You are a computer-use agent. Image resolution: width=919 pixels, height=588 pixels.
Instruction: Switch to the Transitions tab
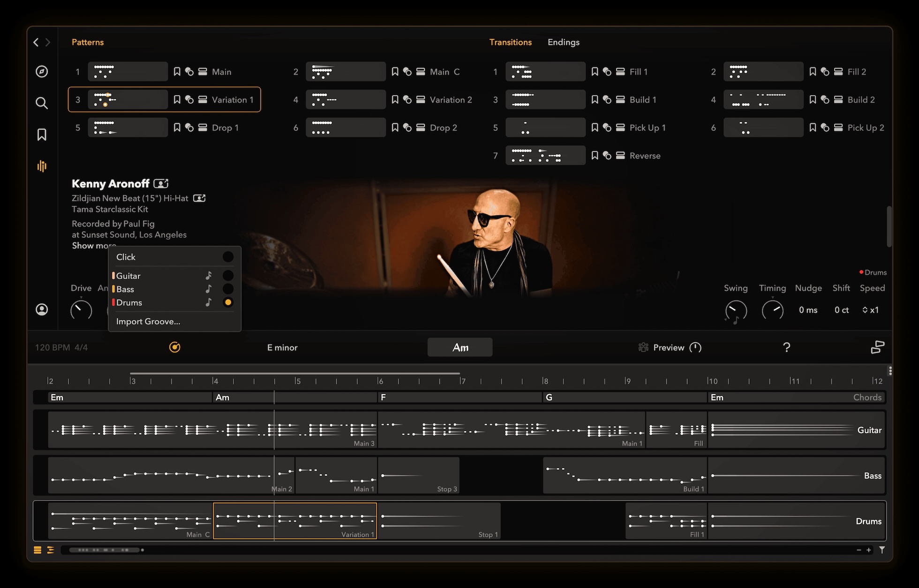(x=511, y=42)
